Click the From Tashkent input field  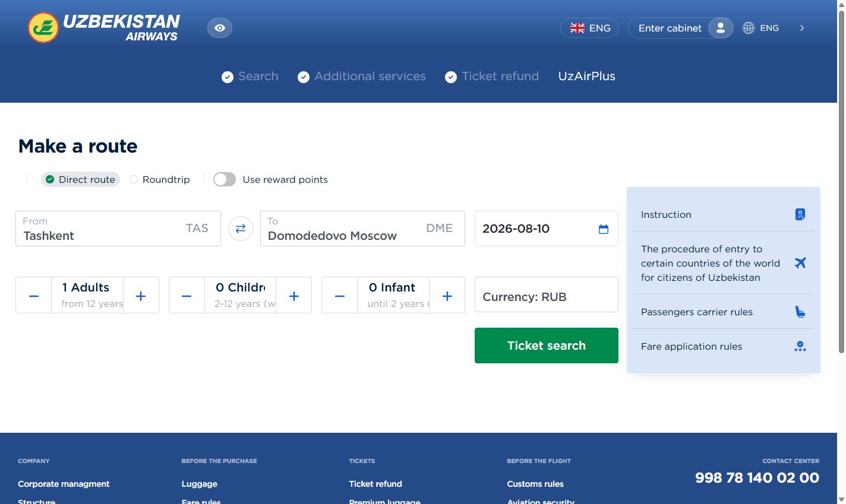point(118,229)
